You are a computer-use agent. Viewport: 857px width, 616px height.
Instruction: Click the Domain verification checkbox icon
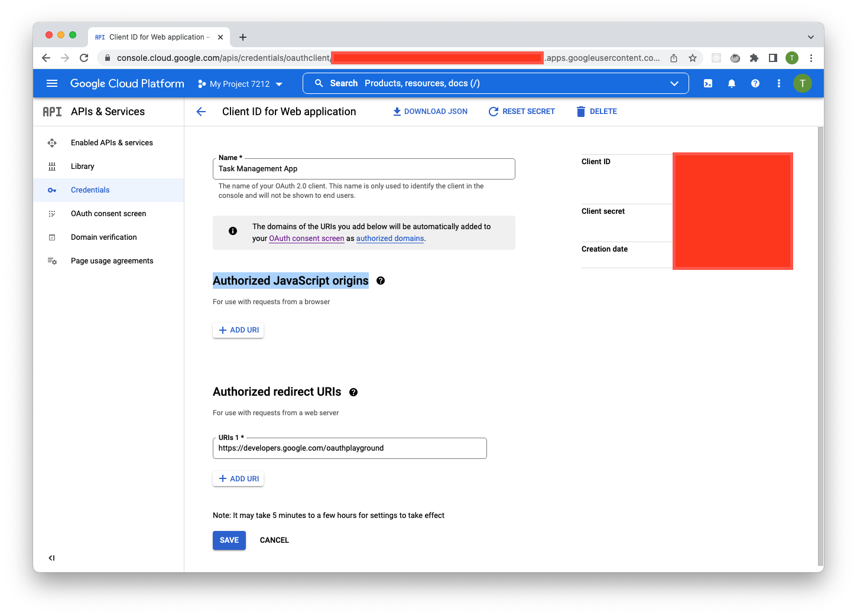tap(52, 237)
